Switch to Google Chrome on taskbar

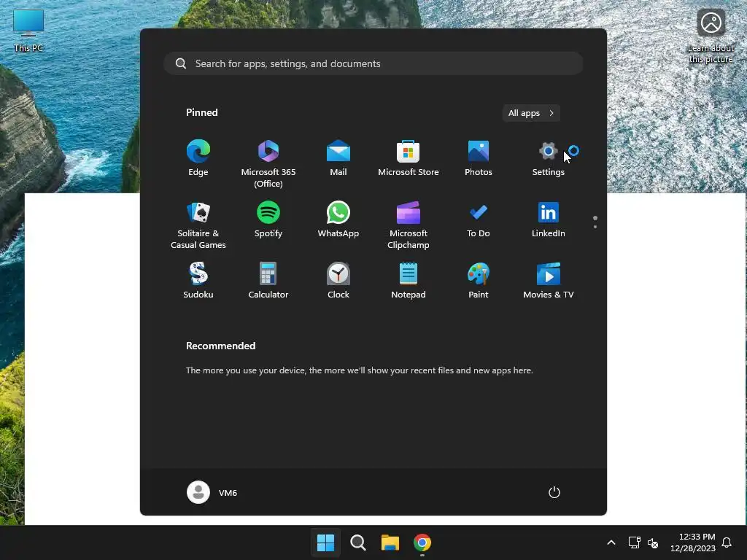pos(422,542)
